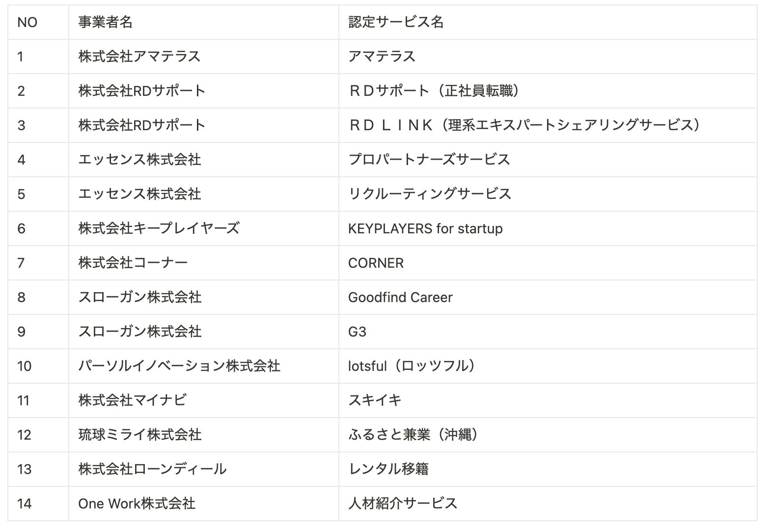Click the Goodfind Career cell
769x532 pixels.
(x=400, y=298)
